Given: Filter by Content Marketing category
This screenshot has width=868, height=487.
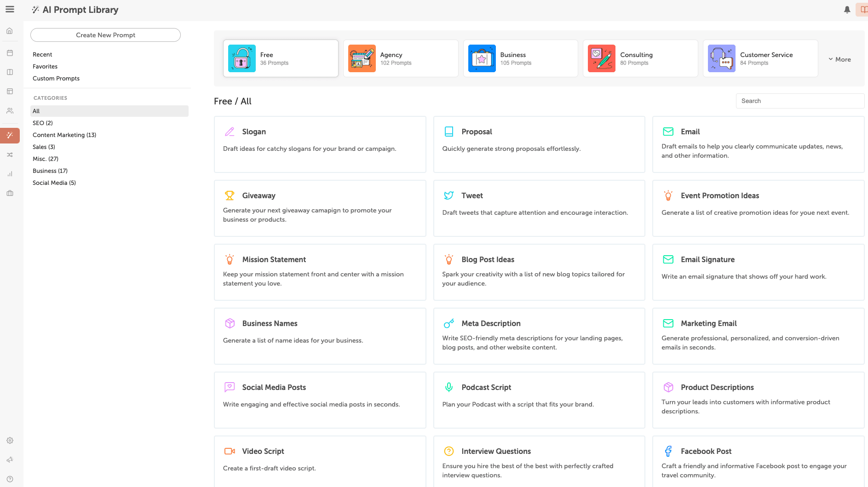Looking at the screenshot, I should (64, 135).
